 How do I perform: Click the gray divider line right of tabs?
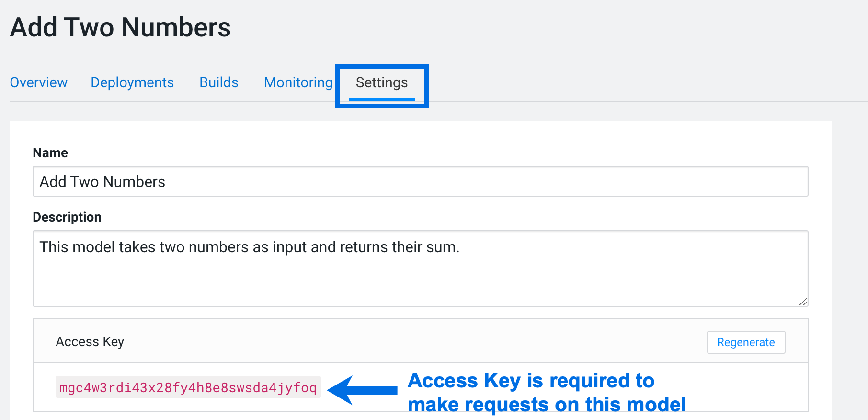click(x=647, y=101)
